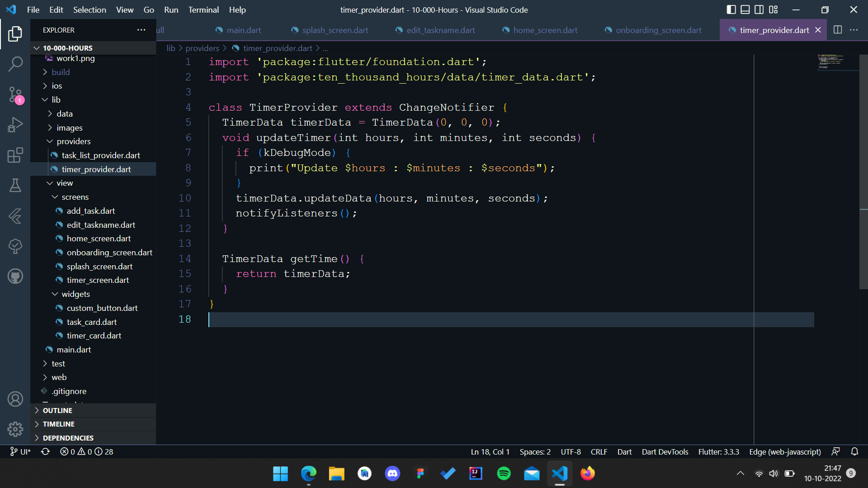The width and height of the screenshot is (868, 488).
Task: Open the Manage settings gear
Action: (x=15, y=429)
